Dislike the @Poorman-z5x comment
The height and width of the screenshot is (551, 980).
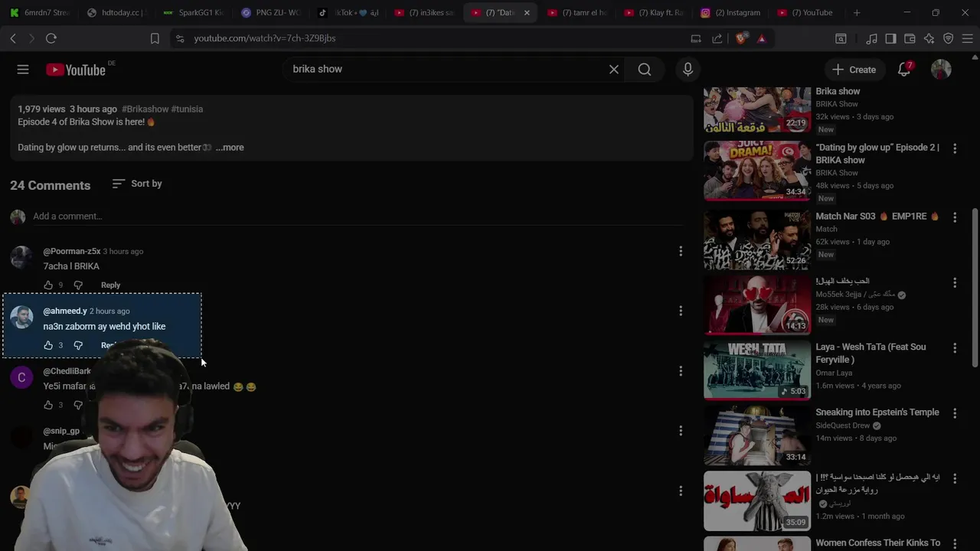(78, 285)
